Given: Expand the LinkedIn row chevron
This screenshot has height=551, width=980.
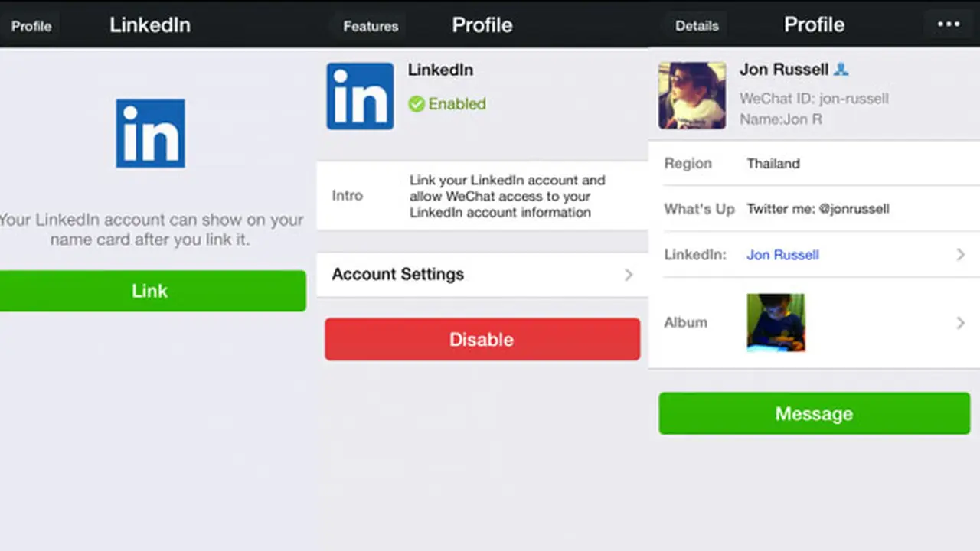Looking at the screenshot, I should click(x=961, y=254).
